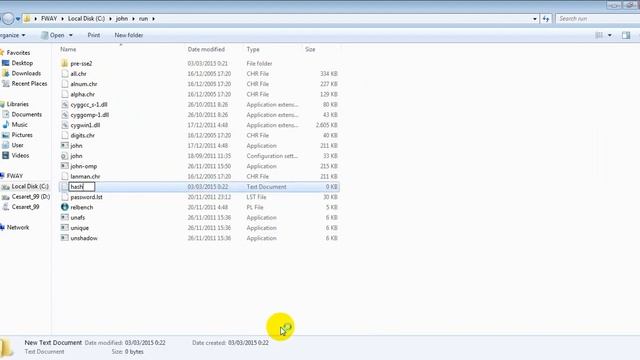Click the hash filename rename box

[82, 187]
